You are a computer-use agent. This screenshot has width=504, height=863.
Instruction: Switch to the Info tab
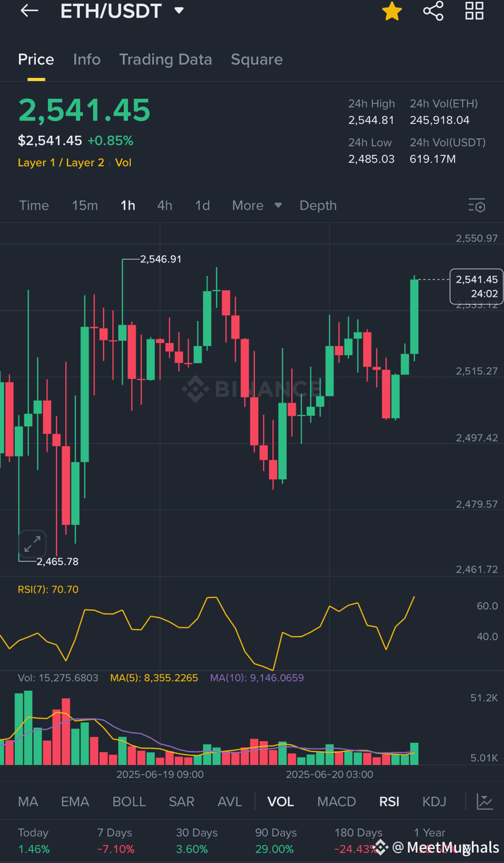[86, 59]
